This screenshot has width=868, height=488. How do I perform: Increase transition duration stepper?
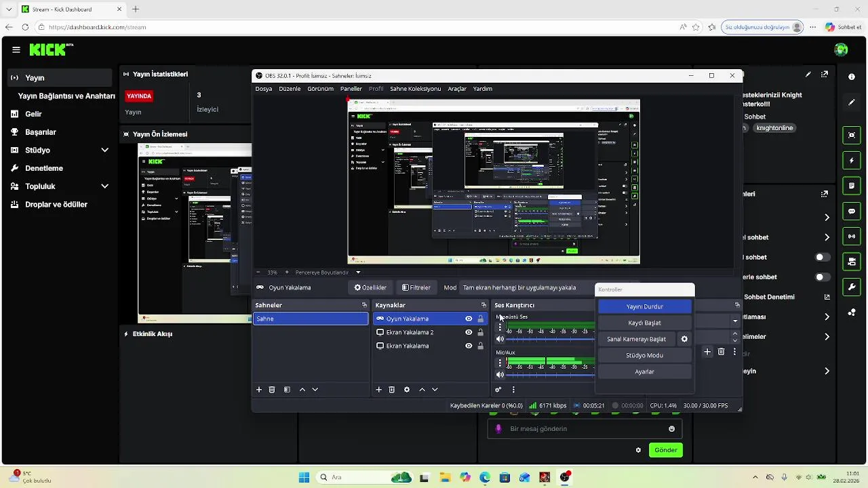[735, 333]
